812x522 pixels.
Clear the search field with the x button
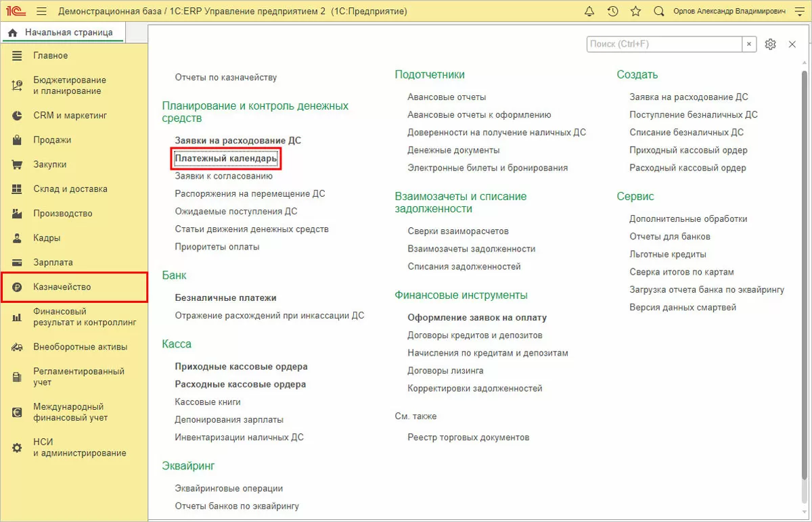point(749,44)
